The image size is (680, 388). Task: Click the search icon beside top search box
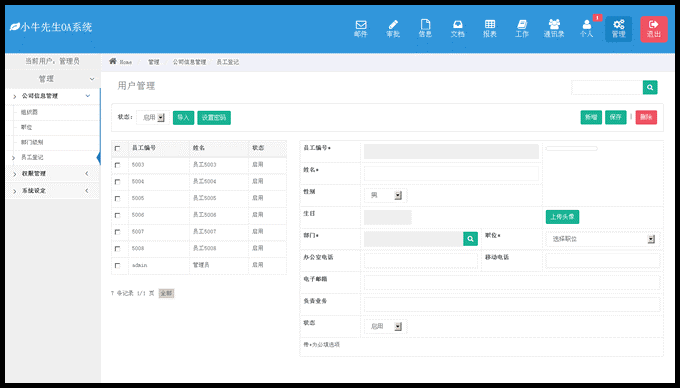pos(650,87)
